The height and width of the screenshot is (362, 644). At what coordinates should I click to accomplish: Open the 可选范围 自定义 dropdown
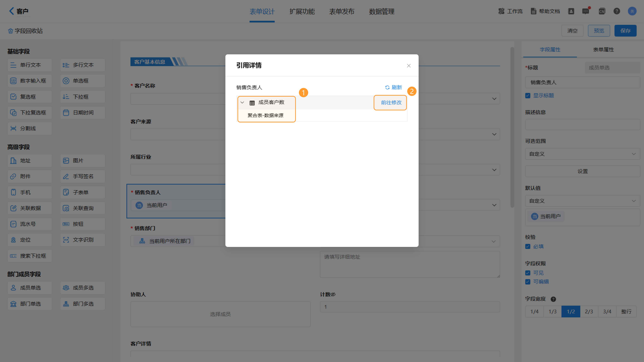tap(582, 154)
